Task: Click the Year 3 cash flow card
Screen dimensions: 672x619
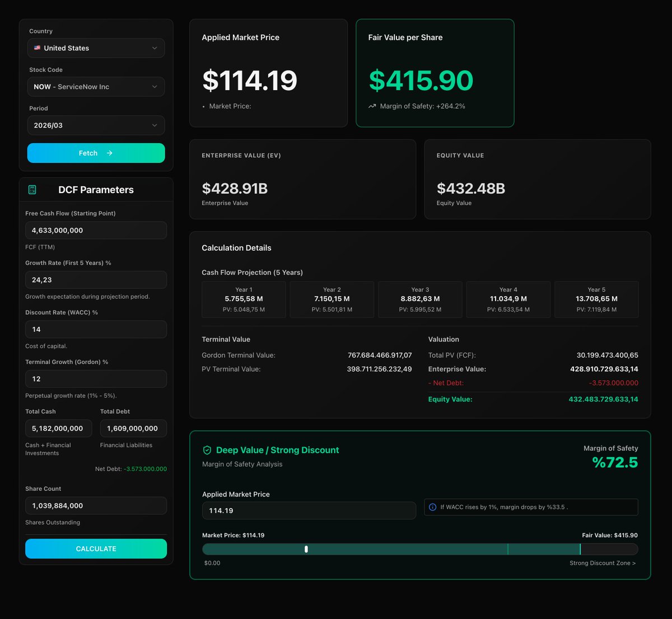Action: tap(420, 299)
